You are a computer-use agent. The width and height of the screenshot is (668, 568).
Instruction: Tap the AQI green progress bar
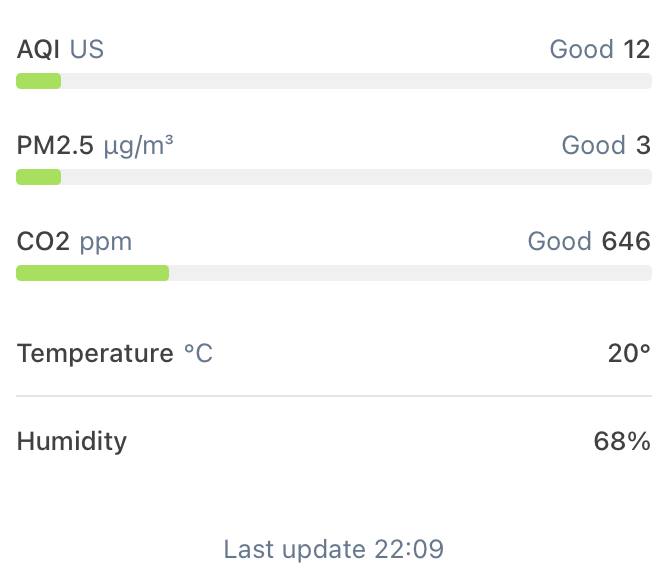[x=38, y=81]
